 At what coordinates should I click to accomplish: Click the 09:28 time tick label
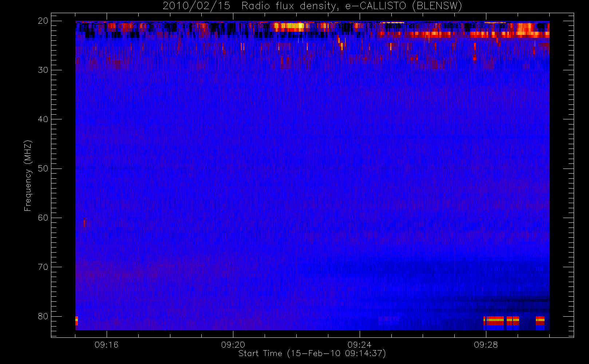486,345
